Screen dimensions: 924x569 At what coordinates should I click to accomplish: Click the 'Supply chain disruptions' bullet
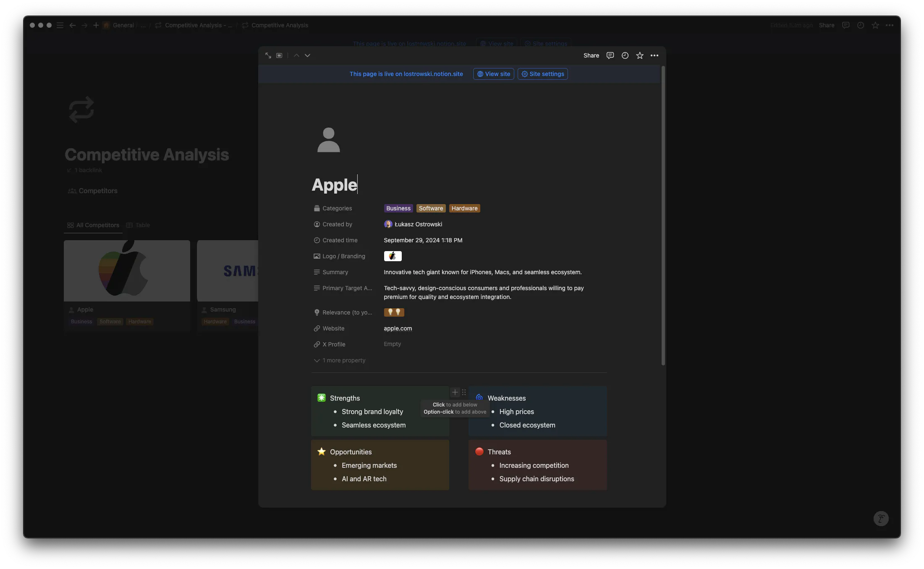click(x=537, y=479)
